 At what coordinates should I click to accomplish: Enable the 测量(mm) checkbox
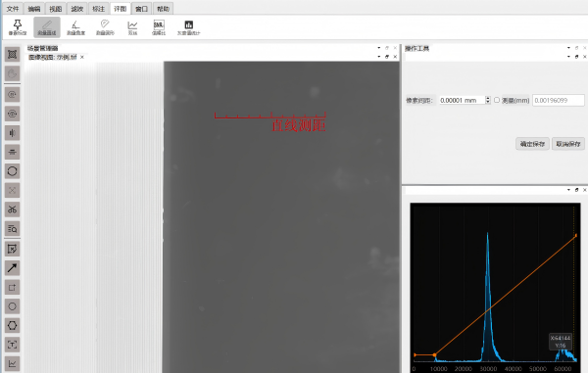[x=497, y=100]
